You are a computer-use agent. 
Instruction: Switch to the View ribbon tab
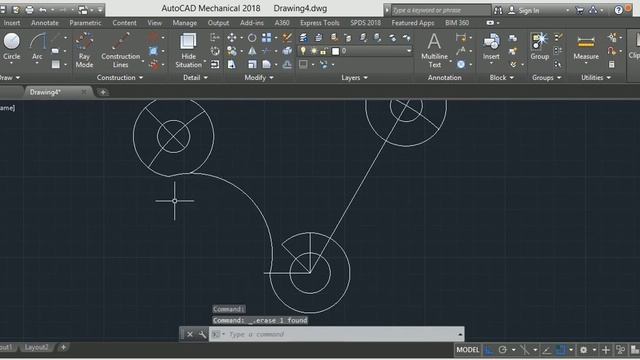click(154, 23)
